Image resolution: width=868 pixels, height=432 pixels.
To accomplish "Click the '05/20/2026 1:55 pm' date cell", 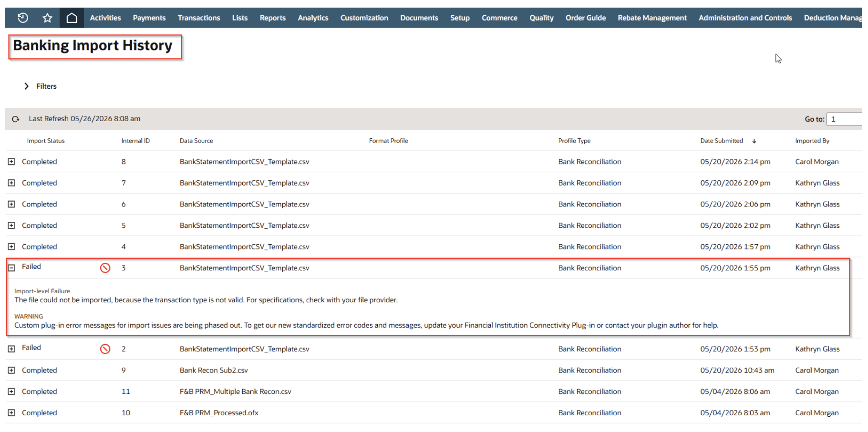I will [735, 268].
